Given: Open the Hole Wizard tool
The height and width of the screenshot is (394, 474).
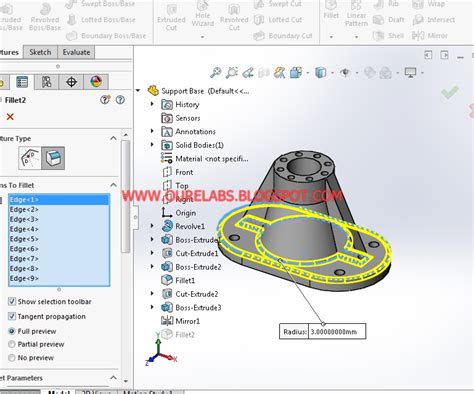Looking at the screenshot, I should (203, 15).
